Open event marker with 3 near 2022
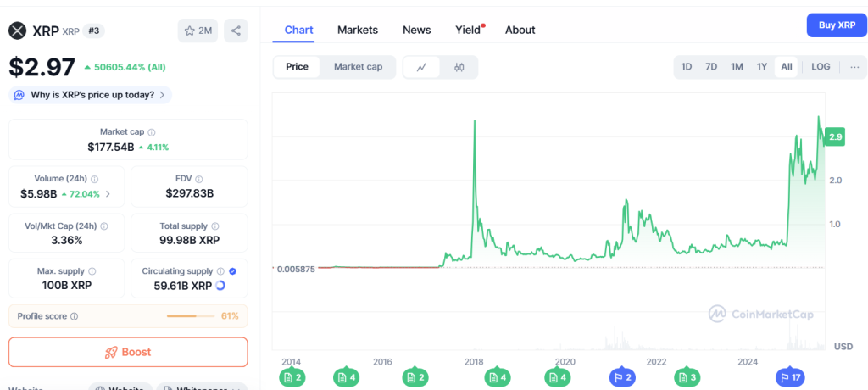 (x=687, y=378)
